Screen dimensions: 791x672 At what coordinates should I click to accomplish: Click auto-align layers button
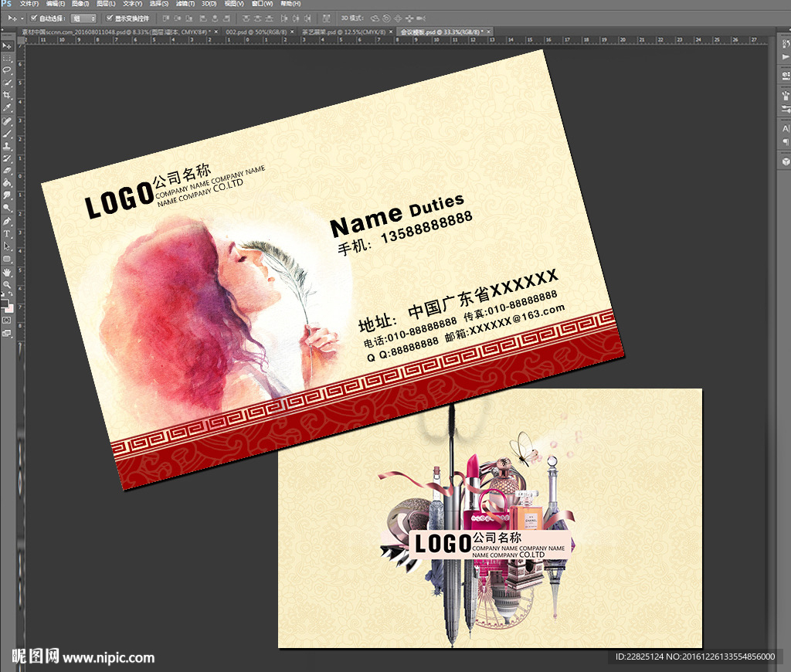[327, 19]
